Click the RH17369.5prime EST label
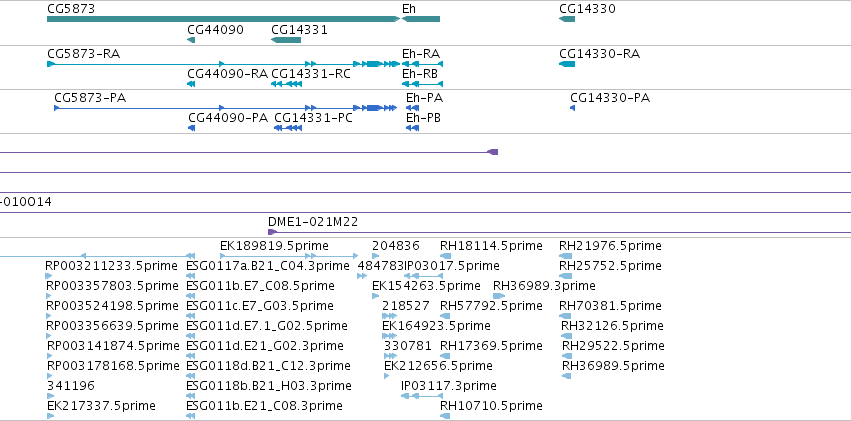Screen dimensions: 851x421 [491, 346]
